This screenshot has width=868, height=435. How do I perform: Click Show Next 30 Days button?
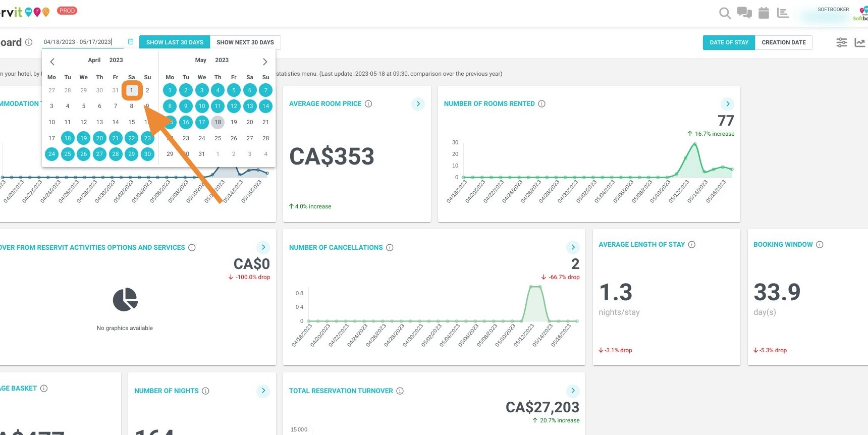[x=245, y=42]
